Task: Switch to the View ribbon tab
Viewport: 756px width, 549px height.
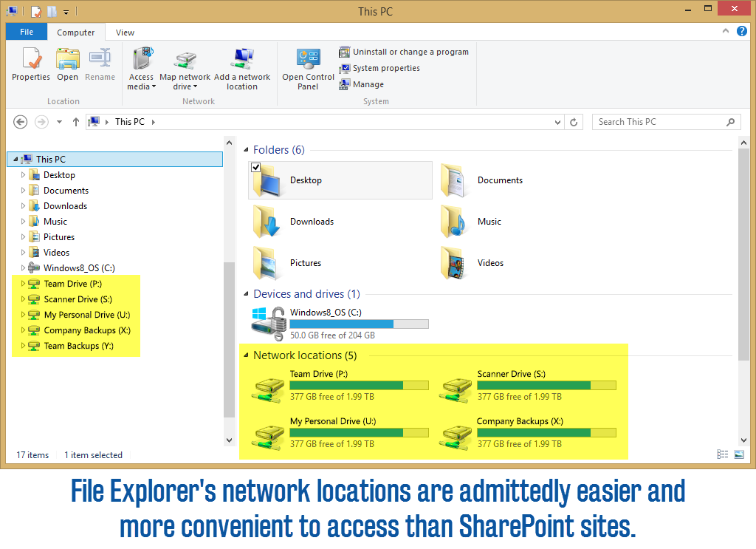Action: coord(124,32)
